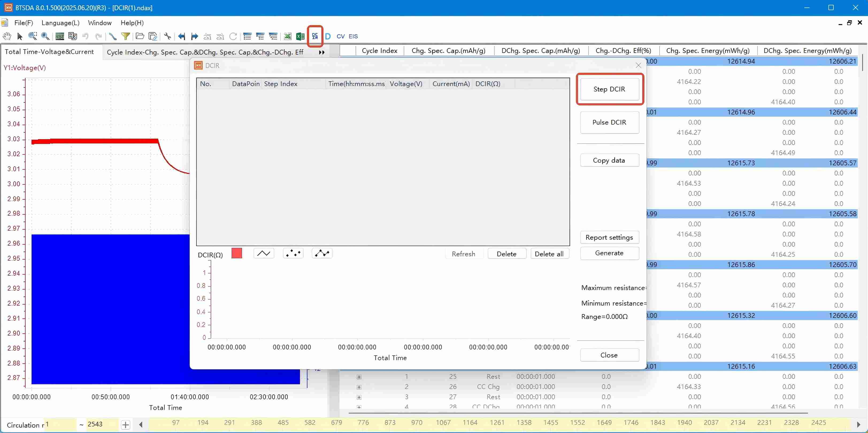Open the CV analysis icon
The height and width of the screenshot is (433, 868).
coord(341,36)
